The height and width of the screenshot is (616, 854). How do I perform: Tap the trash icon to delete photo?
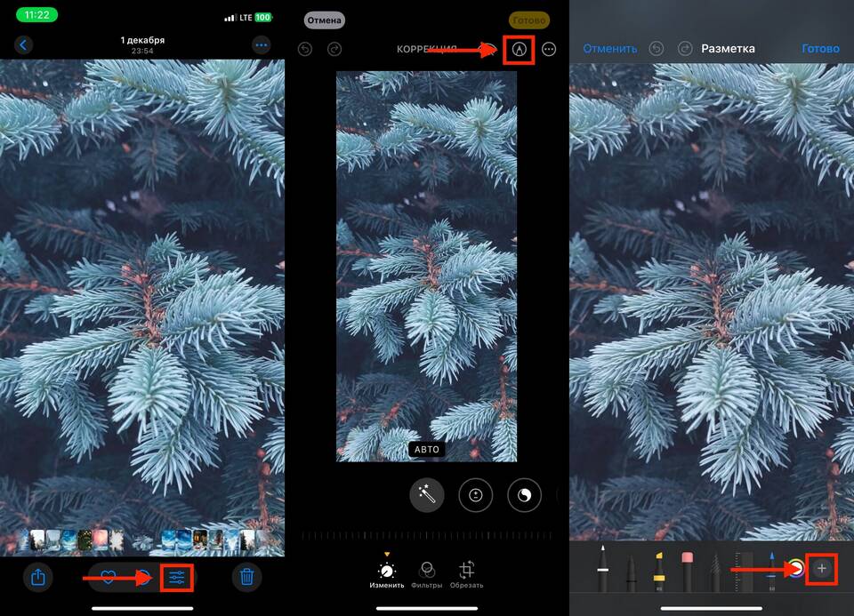pos(247,578)
